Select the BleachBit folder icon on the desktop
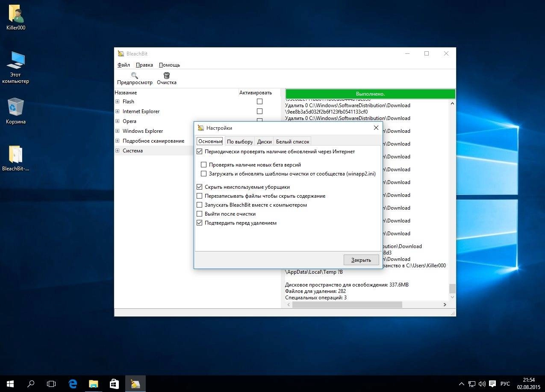 pyautogui.click(x=16, y=154)
